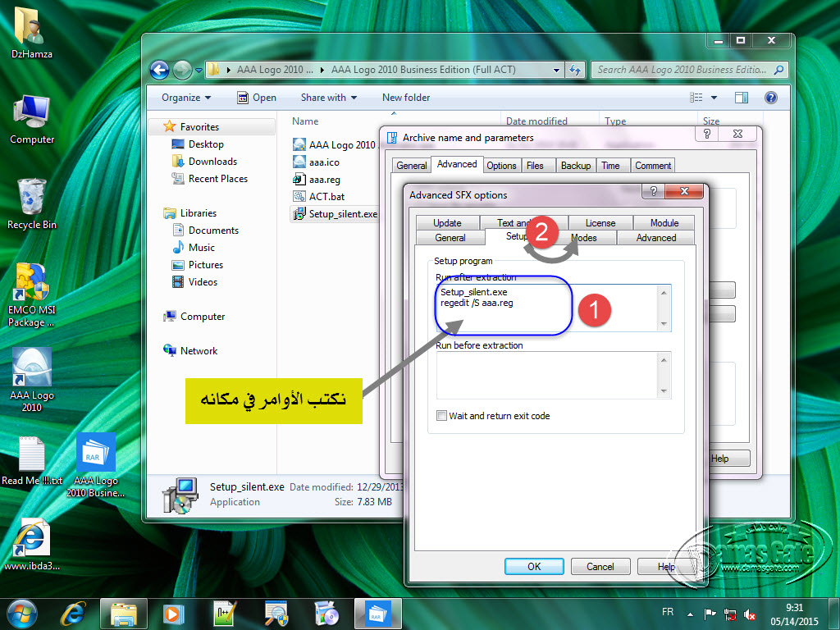Click the Windows Start orb
The width and height of the screenshot is (840, 630).
tap(22, 614)
